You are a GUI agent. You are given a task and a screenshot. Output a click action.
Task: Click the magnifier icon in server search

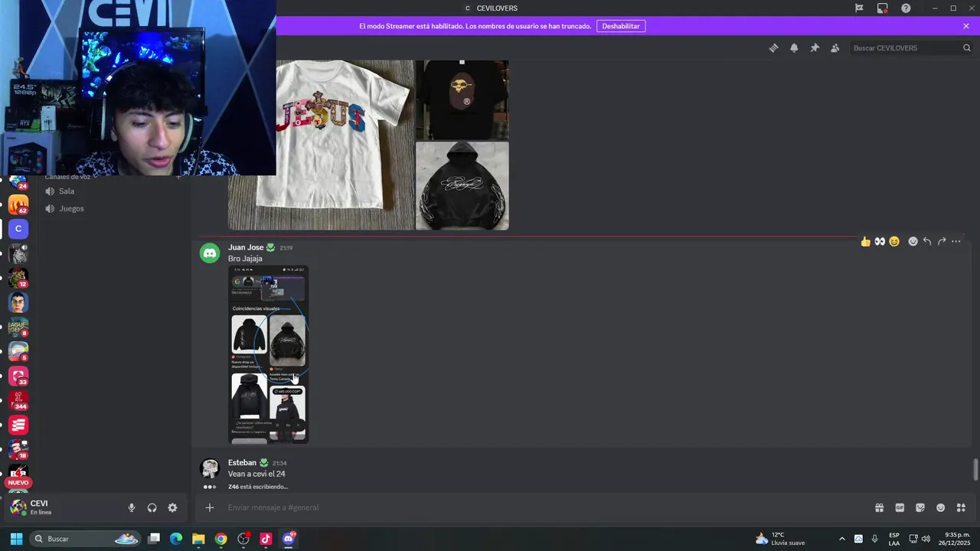[966, 47]
